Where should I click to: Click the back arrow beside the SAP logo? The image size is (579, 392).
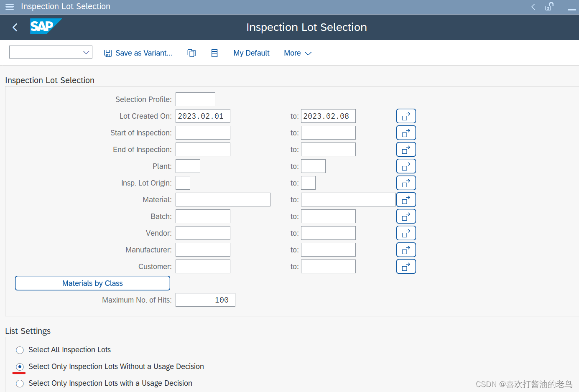pos(15,27)
